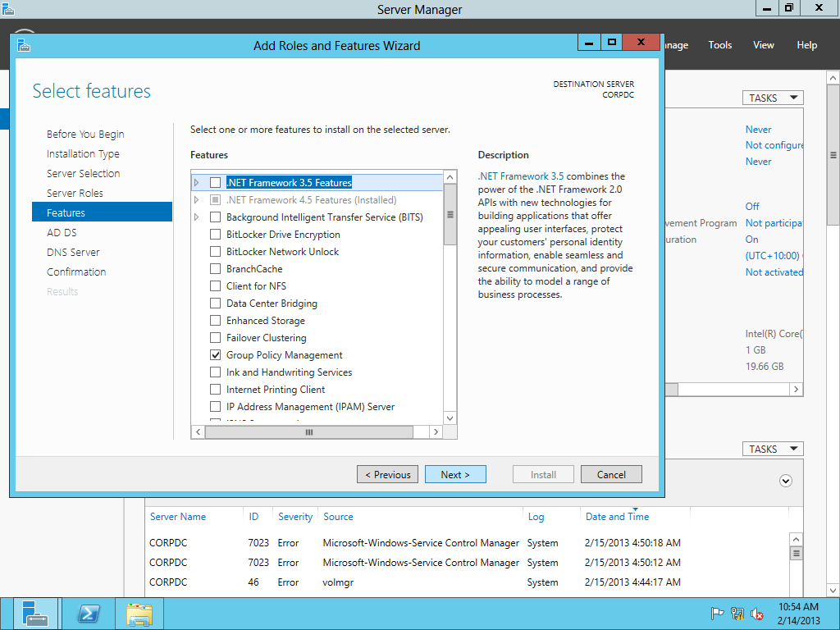Click the network status tray icon
840x630 pixels.
coord(737,613)
